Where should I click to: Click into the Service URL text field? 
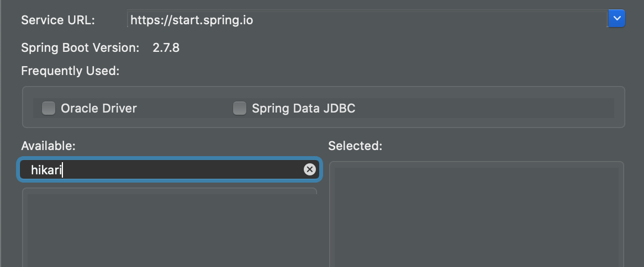(x=367, y=19)
